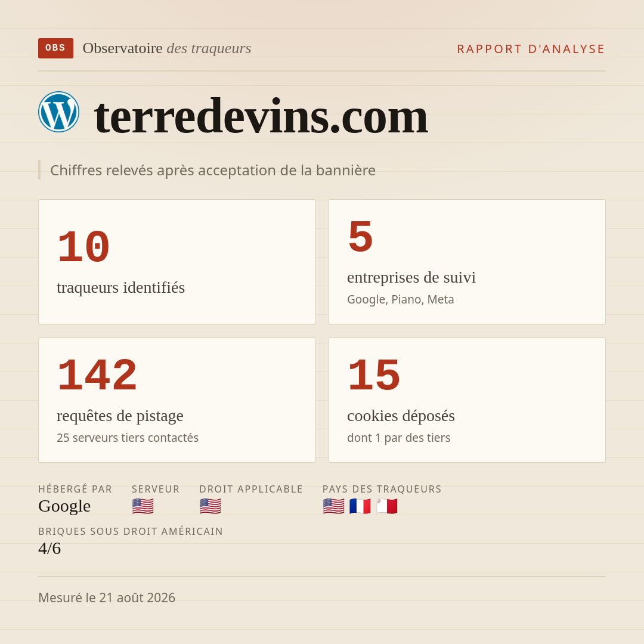
Task: Click BRIQUES SOUS DROIT AMÉRICAIN label
Action: pyautogui.click(x=131, y=531)
